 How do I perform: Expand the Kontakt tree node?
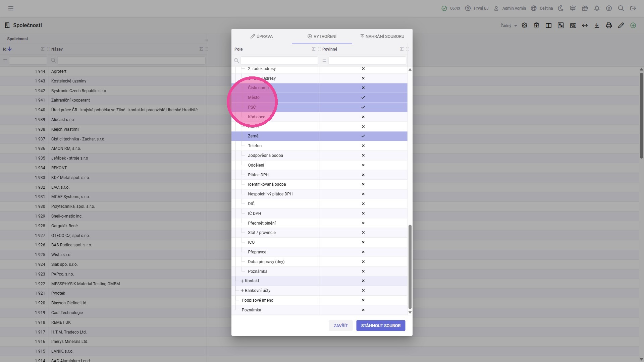point(242,281)
